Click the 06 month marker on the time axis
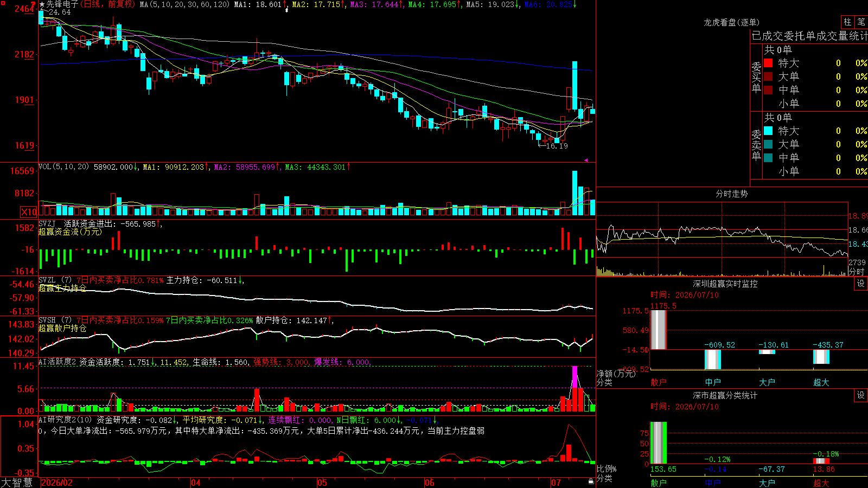The image size is (868, 488). coord(430,483)
